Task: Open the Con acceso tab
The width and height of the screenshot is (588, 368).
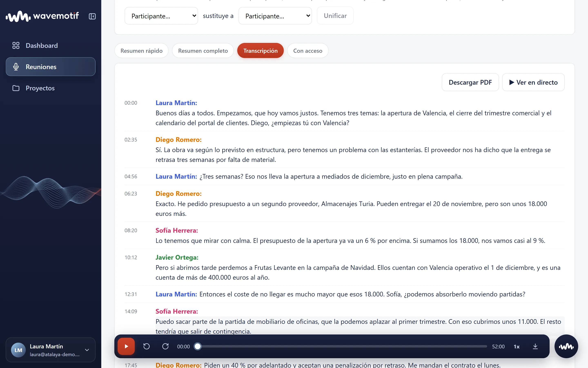Action: [308, 51]
